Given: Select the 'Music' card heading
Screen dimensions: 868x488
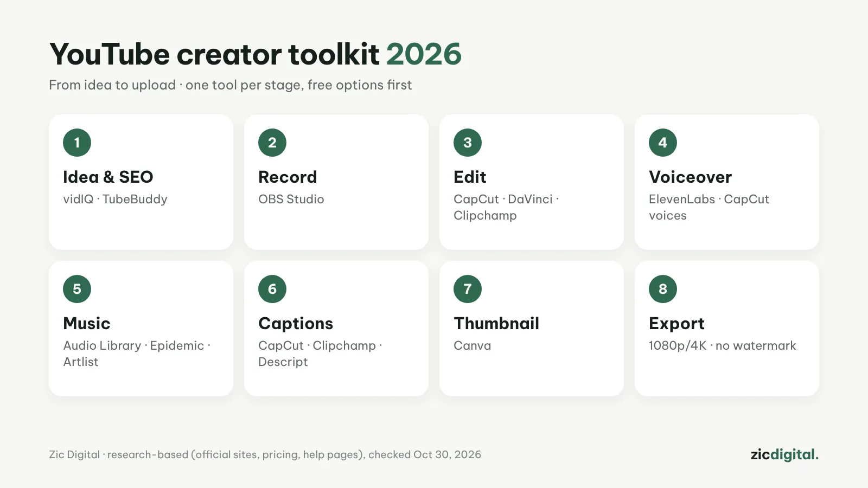Looking at the screenshot, I should pos(87,323).
